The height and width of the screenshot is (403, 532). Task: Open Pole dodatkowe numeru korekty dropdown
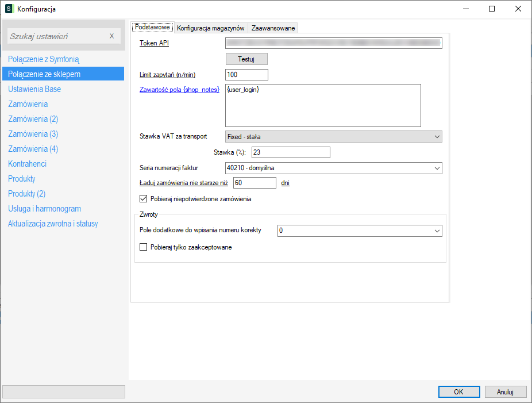pos(359,231)
